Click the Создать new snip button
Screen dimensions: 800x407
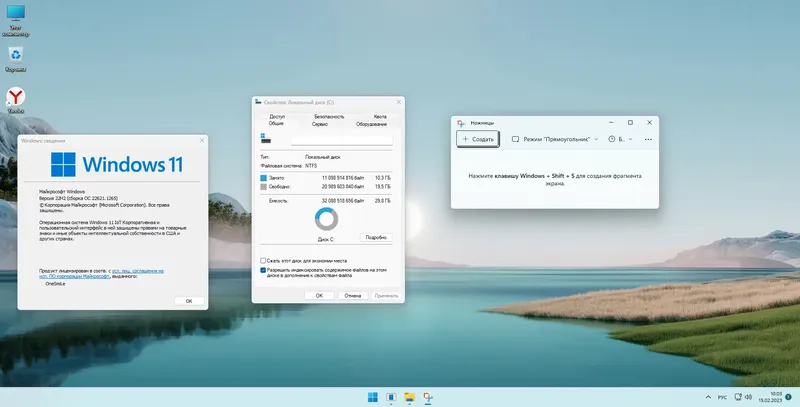click(x=478, y=139)
